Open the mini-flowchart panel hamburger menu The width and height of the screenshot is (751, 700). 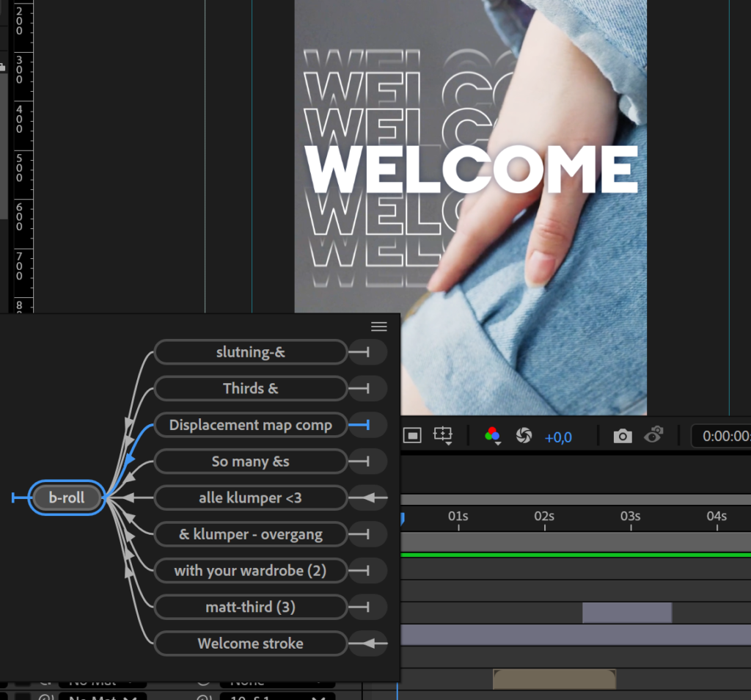point(378,327)
